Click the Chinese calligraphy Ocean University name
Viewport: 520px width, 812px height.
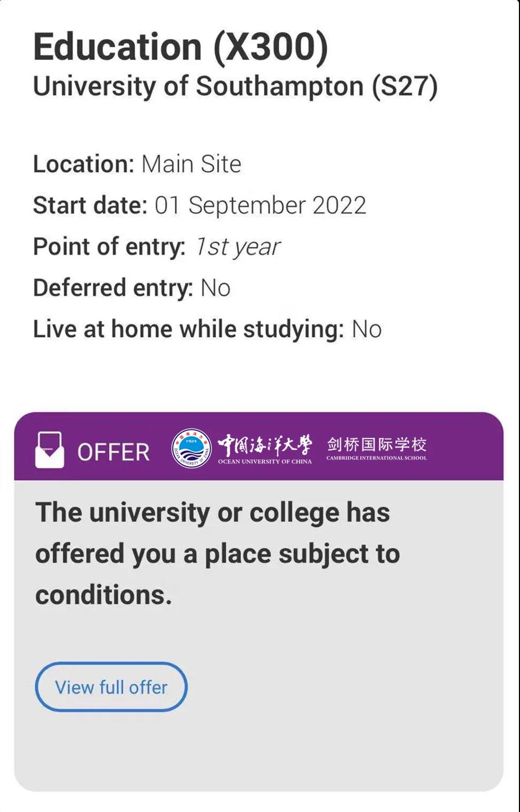point(265,449)
